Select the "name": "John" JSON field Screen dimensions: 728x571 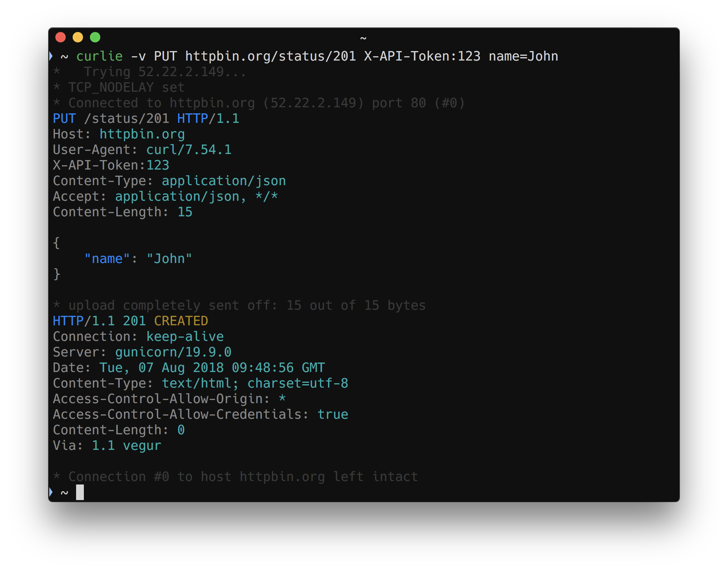point(137,258)
